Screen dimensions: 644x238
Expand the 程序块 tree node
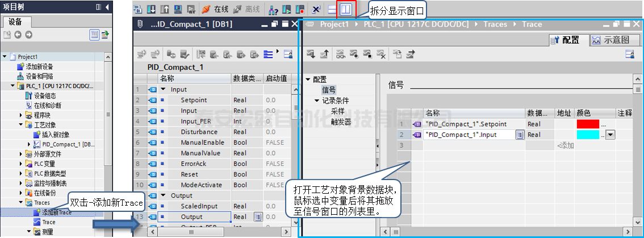(21, 115)
